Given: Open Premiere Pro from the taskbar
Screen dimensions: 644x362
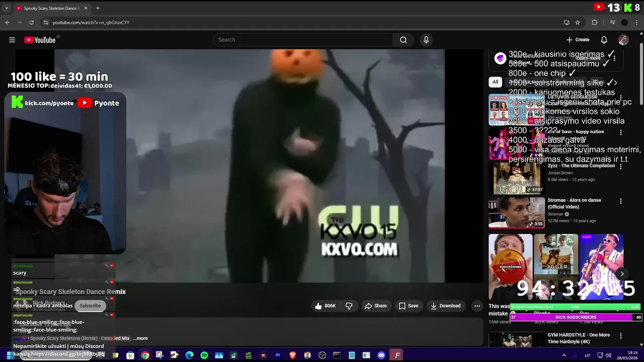Looking at the screenshot, I should (x=278, y=355).
